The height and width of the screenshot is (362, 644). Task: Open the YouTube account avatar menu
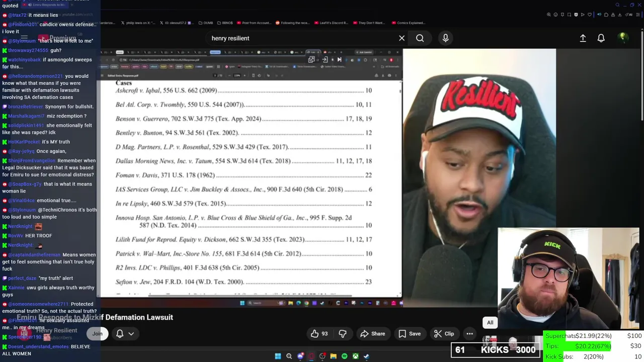tap(622, 38)
